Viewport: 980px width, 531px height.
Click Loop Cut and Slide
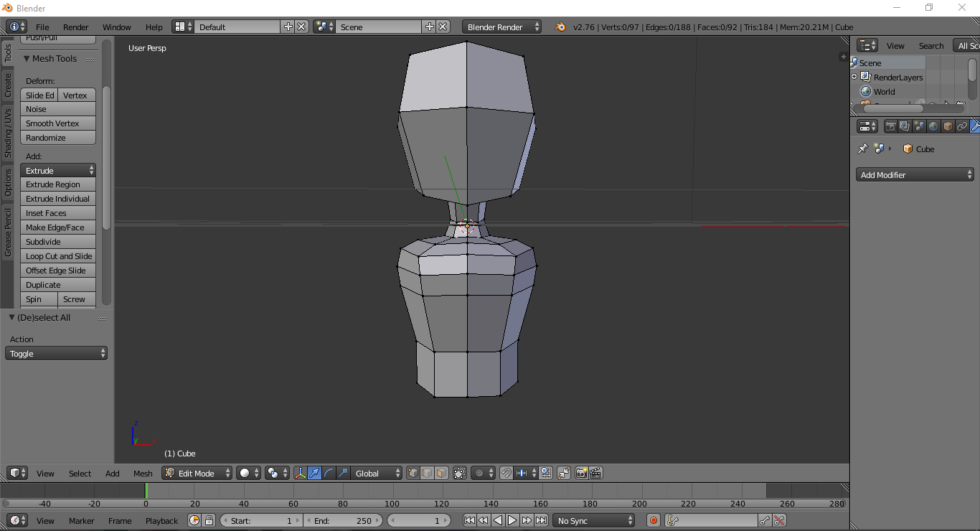58,256
